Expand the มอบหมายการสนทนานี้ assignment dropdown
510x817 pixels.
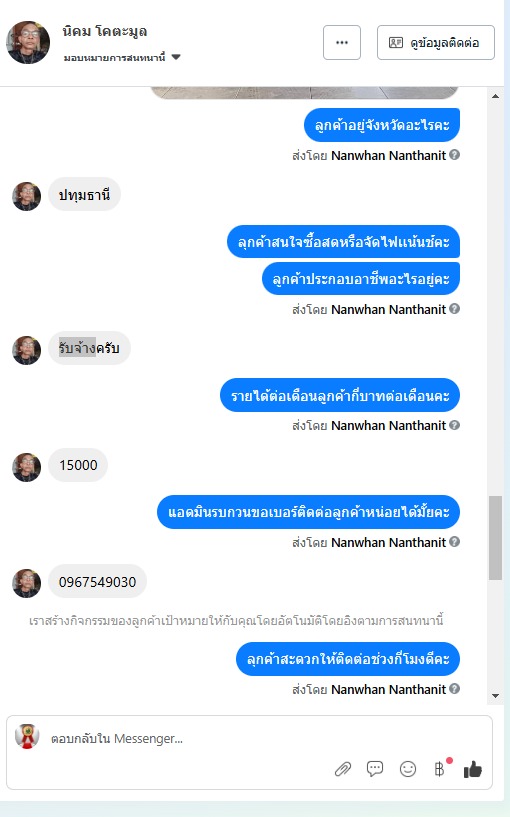[x=176, y=57]
